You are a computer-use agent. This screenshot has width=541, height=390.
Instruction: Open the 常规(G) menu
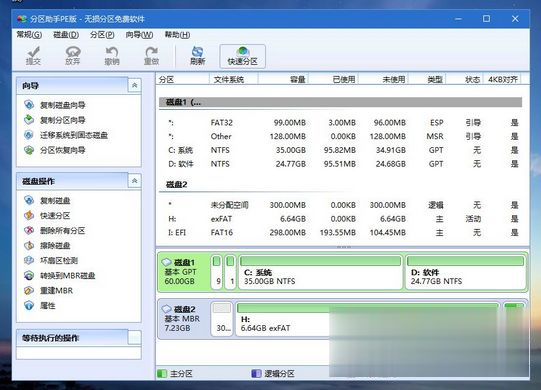tap(29, 35)
